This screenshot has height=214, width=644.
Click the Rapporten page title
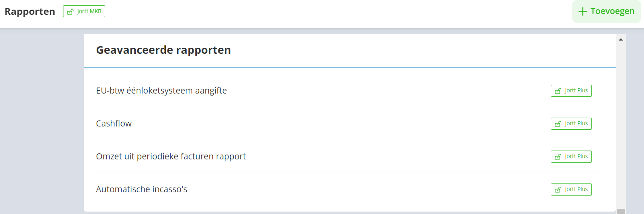(30, 12)
